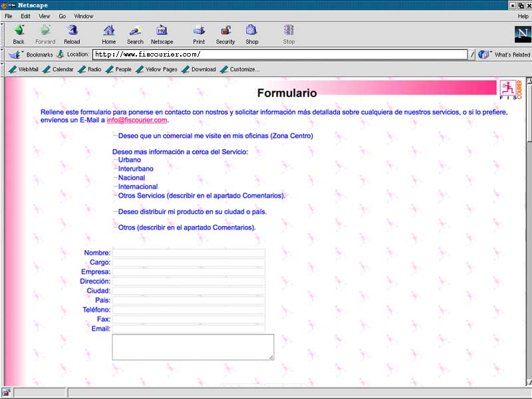Select 'Nacional' service option text

(132, 178)
